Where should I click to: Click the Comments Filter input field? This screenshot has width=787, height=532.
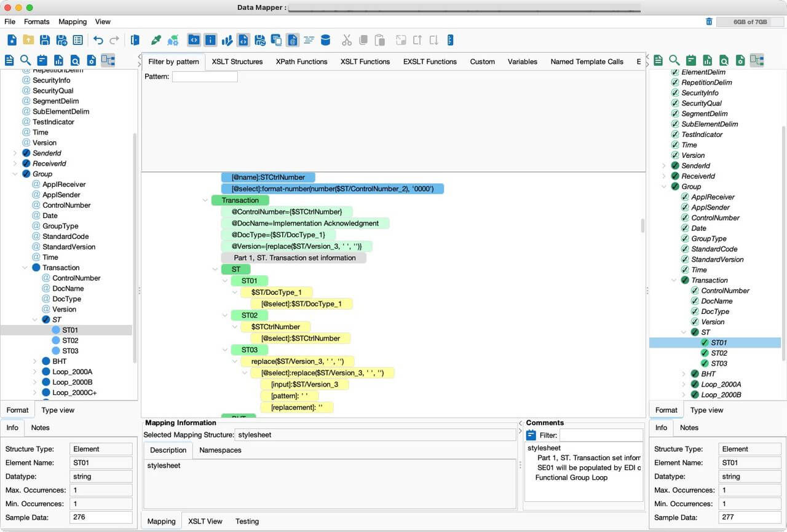point(601,435)
